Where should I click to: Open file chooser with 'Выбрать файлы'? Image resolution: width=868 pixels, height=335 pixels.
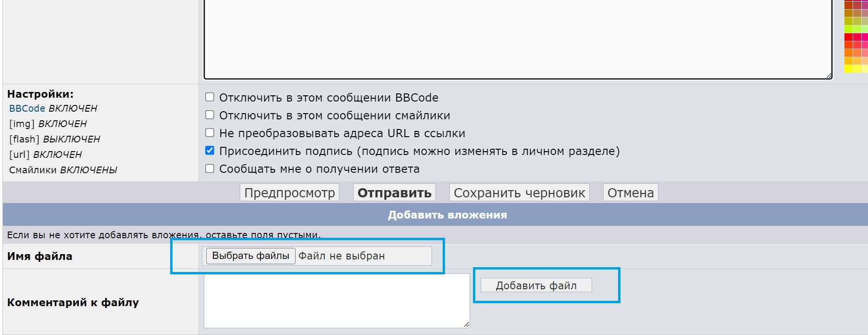[250, 256]
